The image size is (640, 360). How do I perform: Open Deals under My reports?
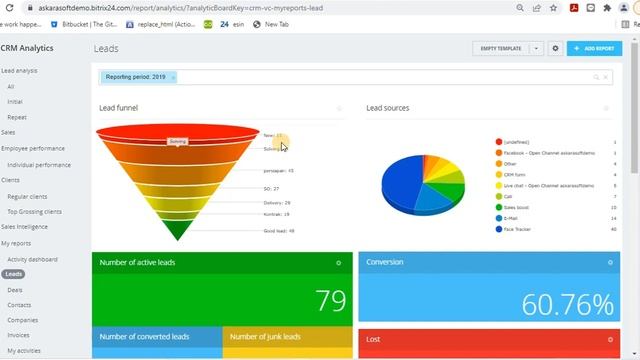coord(15,290)
